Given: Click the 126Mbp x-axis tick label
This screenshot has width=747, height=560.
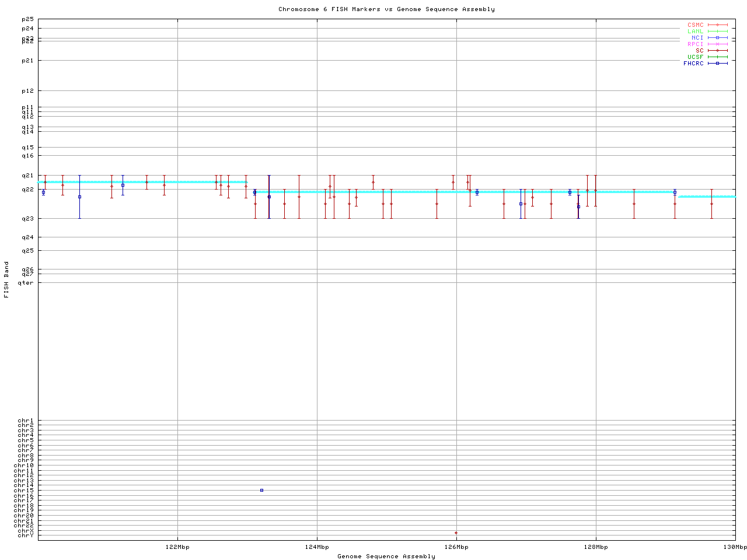Looking at the screenshot, I should pos(456,547).
